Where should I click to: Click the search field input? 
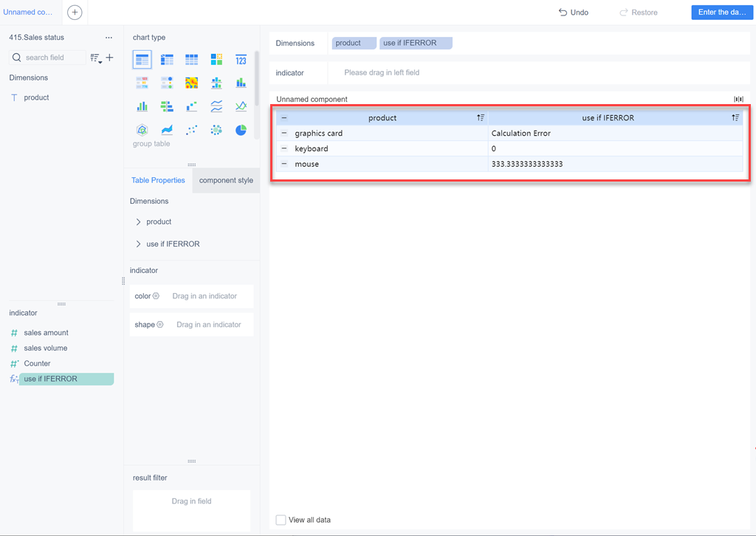[47, 58]
